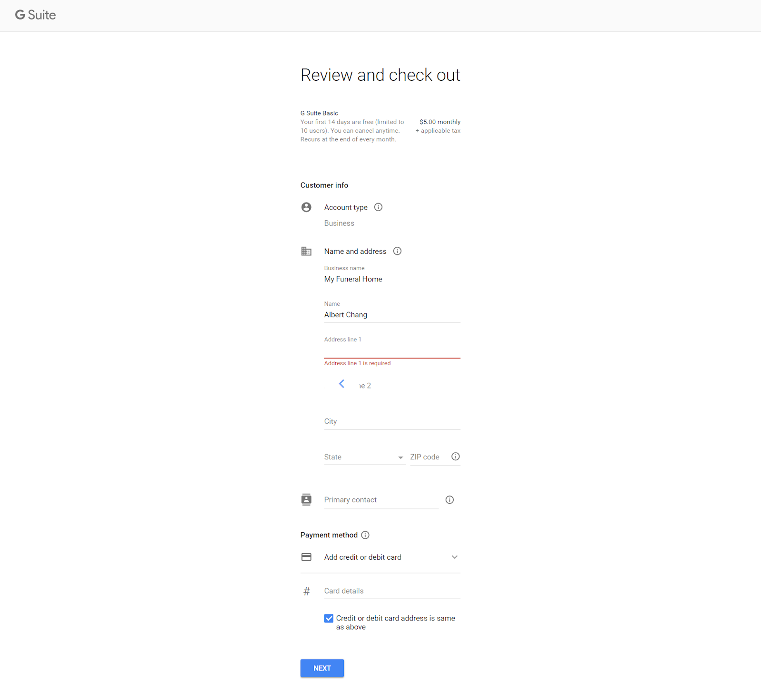This screenshot has width=761, height=700.
Task: Click the G Suite logo
Action: click(x=36, y=15)
